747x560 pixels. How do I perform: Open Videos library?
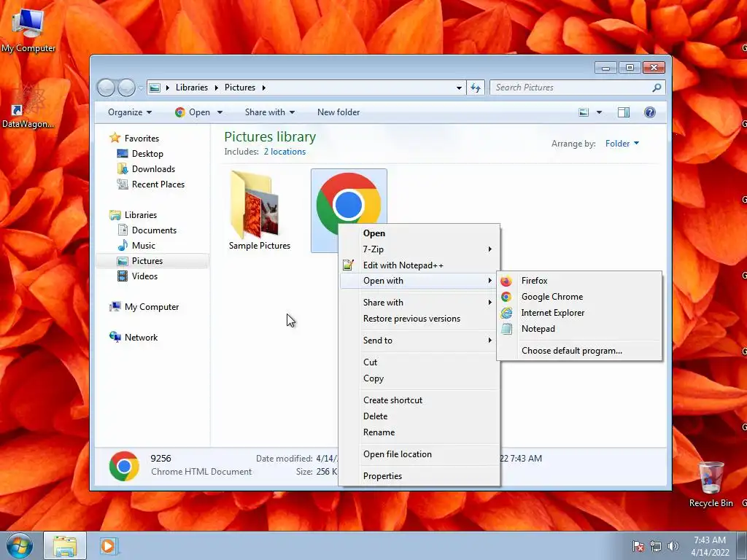click(144, 276)
